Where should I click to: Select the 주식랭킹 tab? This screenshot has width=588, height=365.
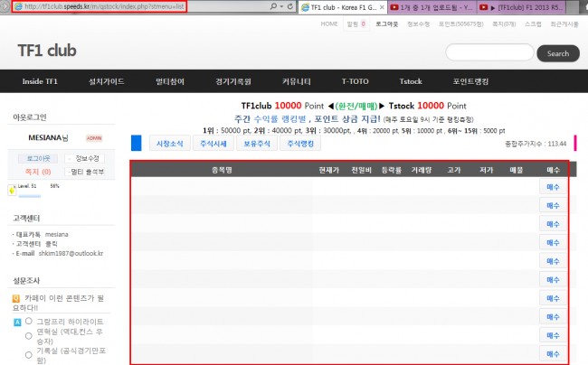coord(300,144)
